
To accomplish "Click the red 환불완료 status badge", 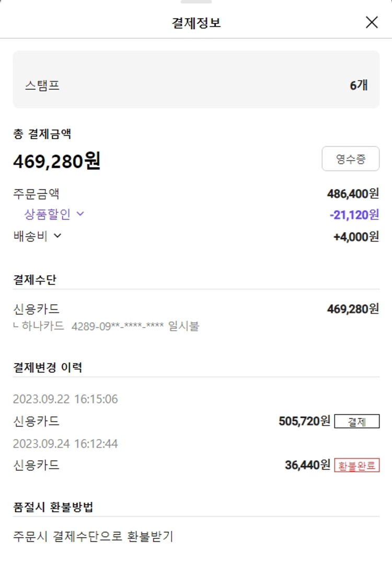I will click(x=356, y=465).
